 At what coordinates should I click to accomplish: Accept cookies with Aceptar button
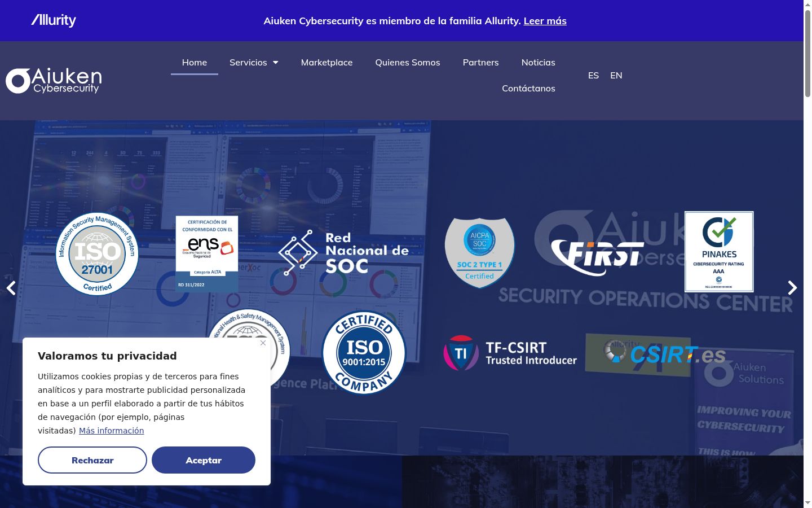click(x=204, y=460)
